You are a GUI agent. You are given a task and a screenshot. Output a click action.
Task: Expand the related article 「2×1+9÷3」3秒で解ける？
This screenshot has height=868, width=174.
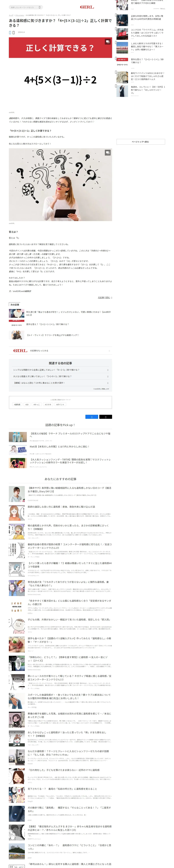(60, 376)
